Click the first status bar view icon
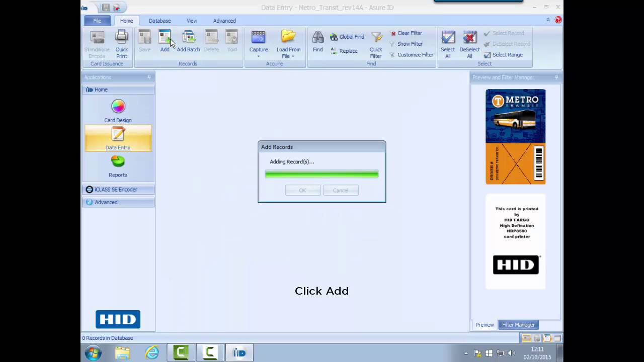This screenshot has height=362, width=644. pyautogui.click(x=526, y=338)
